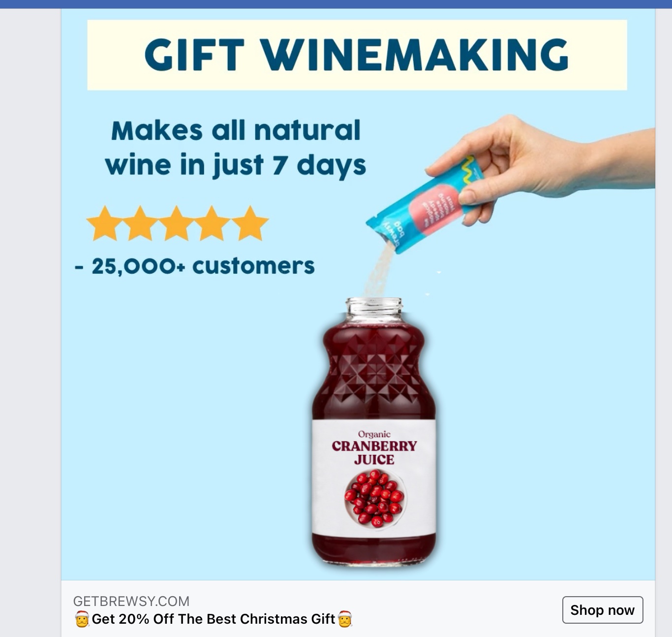Viewport: 672px width, 637px height.
Task: Click the open bottle neck
Action: (374, 308)
